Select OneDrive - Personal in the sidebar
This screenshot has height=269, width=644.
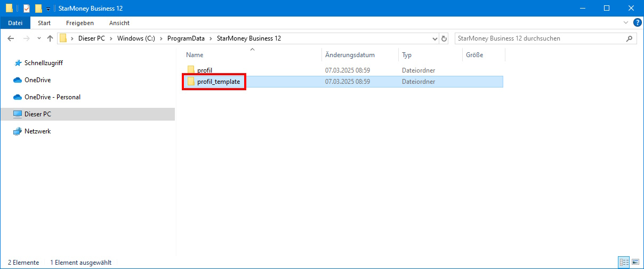pos(52,97)
